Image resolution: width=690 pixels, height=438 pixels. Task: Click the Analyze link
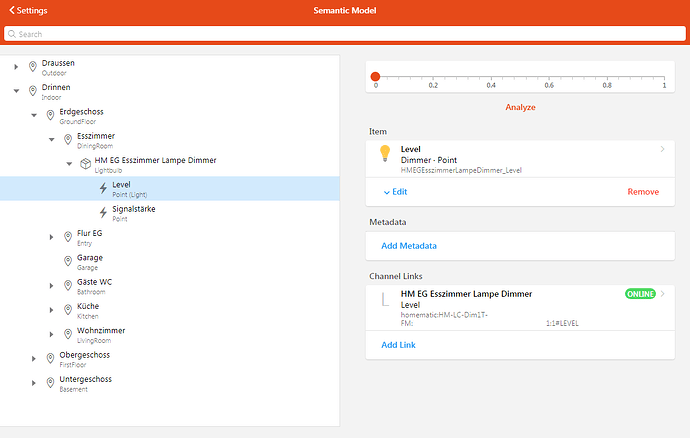[x=519, y=107]
